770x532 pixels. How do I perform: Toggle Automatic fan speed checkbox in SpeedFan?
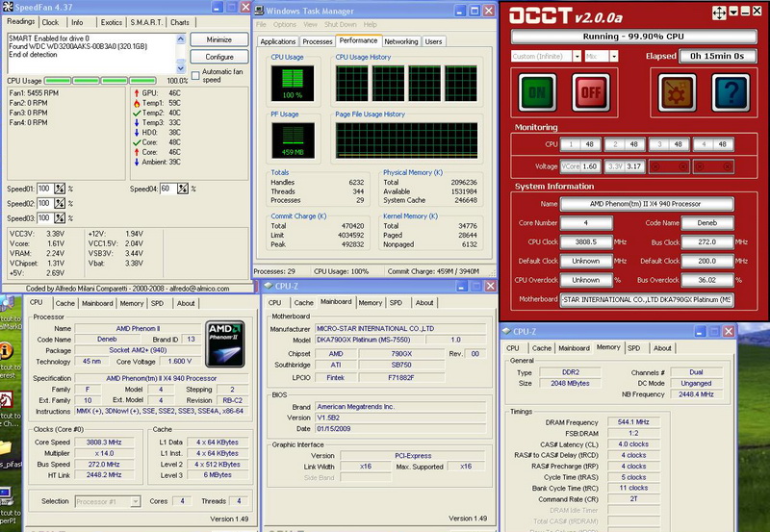(x=195, y=76)
